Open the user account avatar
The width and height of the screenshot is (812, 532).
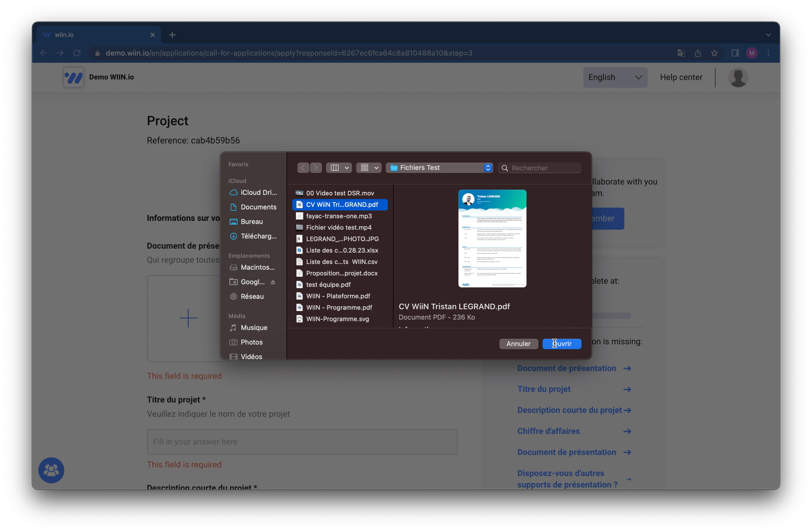pos(738,77)
